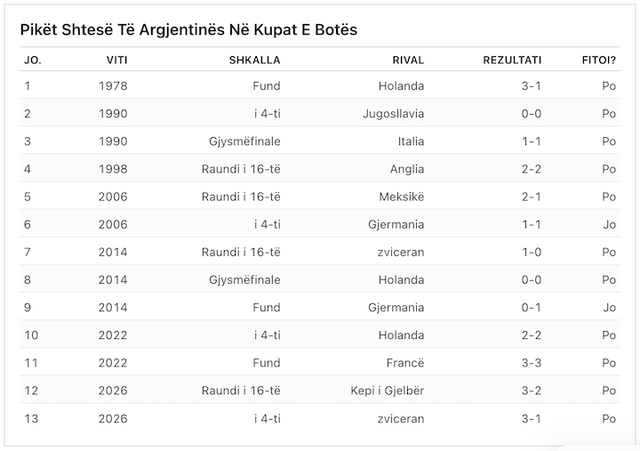
Task: Select the Meksikë rival cell
Action: pyautogui.click(x=402, y=197)
